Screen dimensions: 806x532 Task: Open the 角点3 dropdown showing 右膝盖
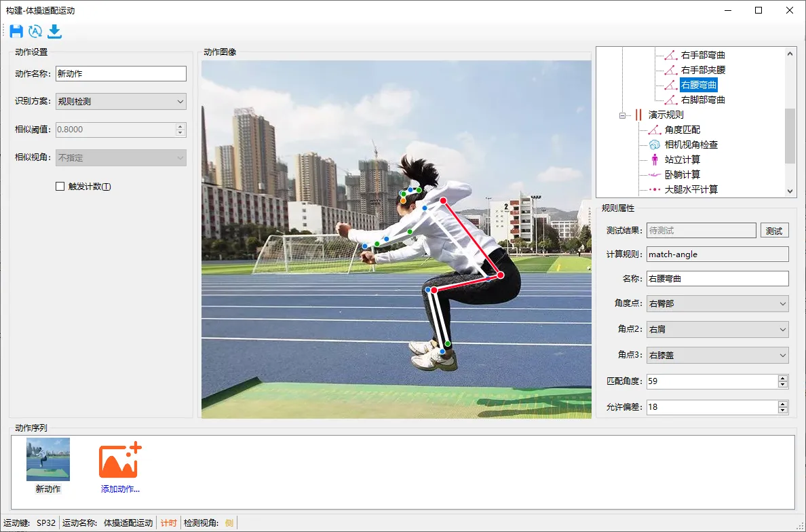pyautogui.click(x=717, y=355)
